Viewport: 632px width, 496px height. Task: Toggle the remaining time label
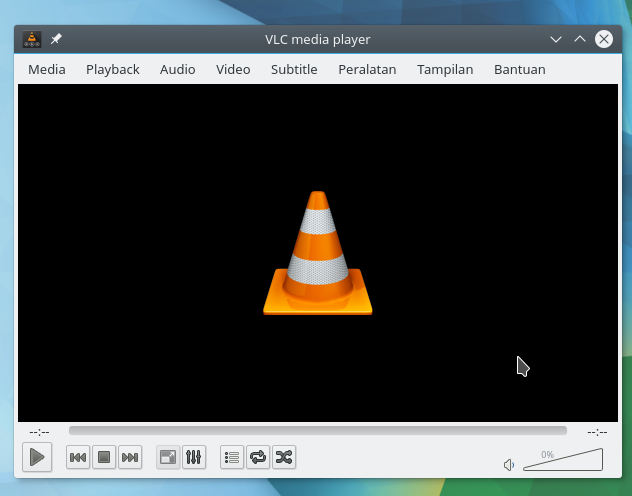point(597,432)
